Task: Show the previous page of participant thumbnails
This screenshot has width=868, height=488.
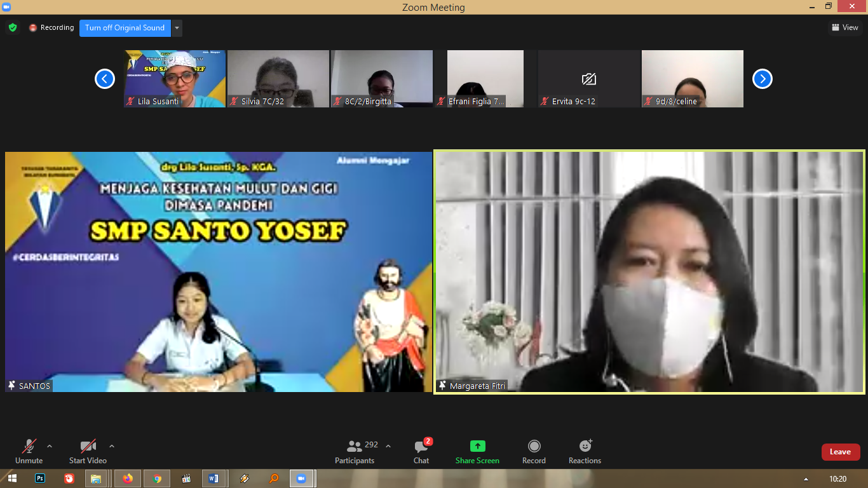Action: pos(105,79)
